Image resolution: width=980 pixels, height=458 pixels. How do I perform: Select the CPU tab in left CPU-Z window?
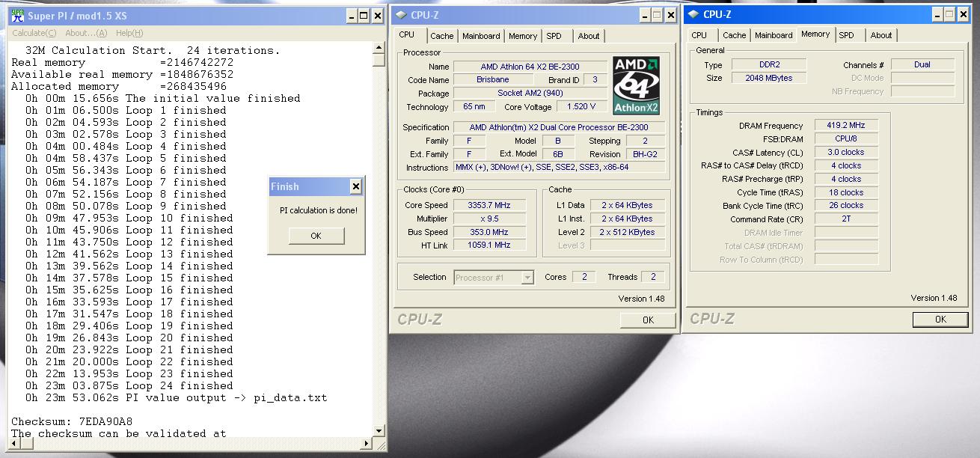pos(407,35)
